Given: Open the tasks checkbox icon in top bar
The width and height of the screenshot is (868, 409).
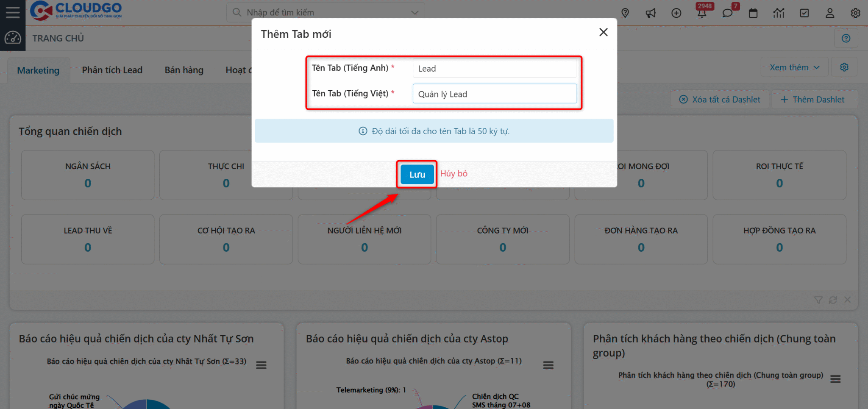Looking at the screenshot, I should [x=804, y=13].
